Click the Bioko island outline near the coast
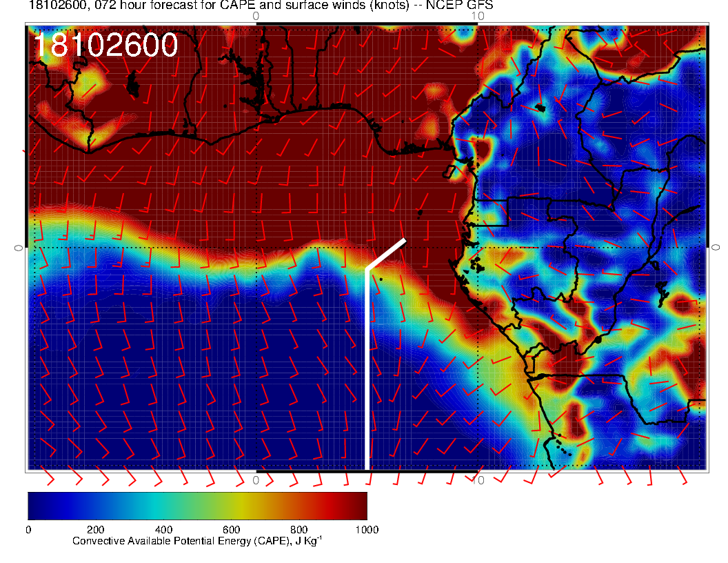 coord(449,171)
